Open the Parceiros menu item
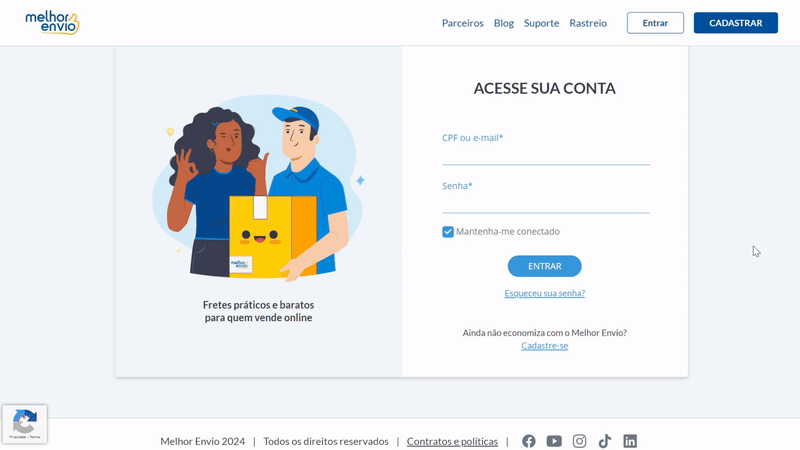This screenshot has width=800, height=450. point(462,23)
